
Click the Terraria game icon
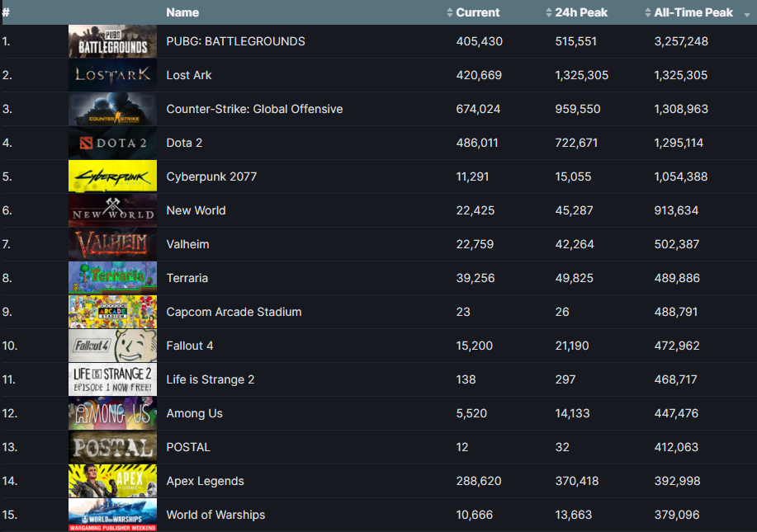(x=112, y=278)
